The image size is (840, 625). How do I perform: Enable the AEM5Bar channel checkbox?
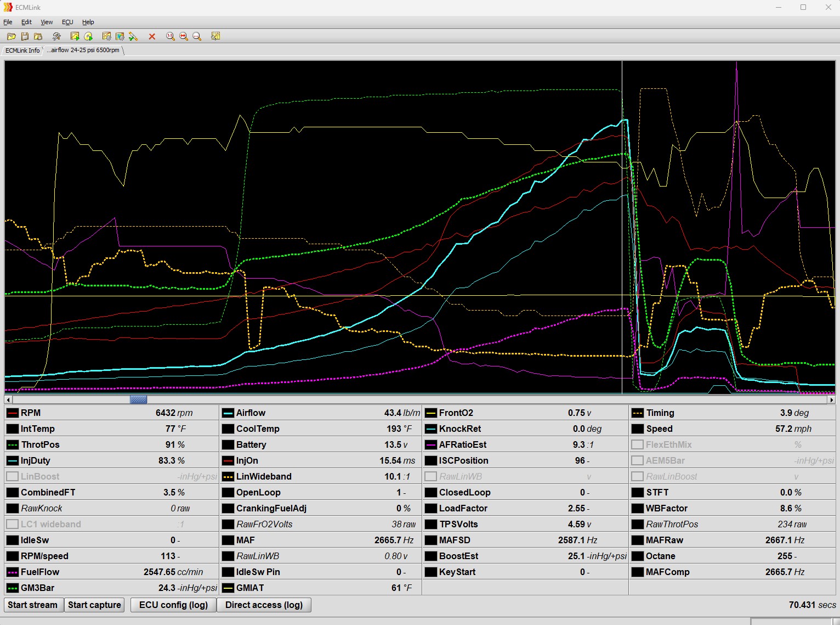tap(637, 460)
